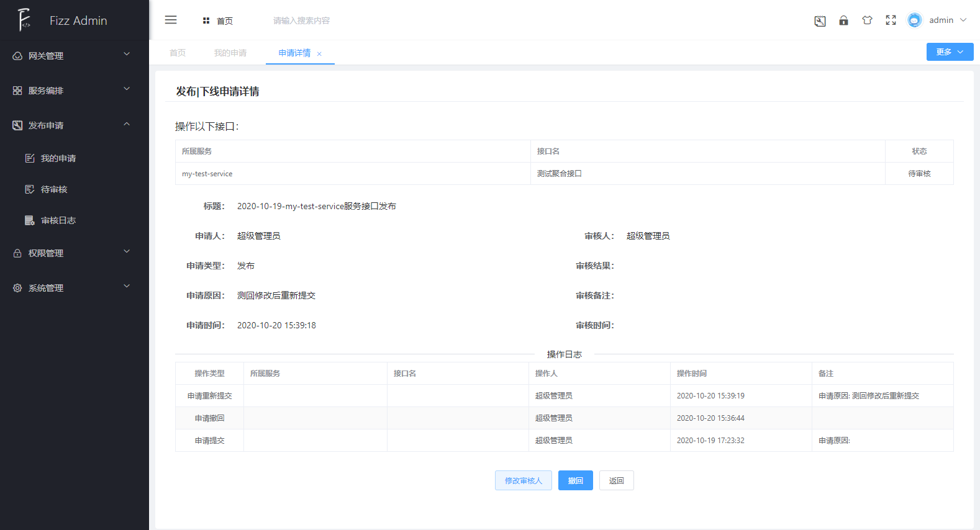
Task: Click the 返回 button
Action: 617,480
